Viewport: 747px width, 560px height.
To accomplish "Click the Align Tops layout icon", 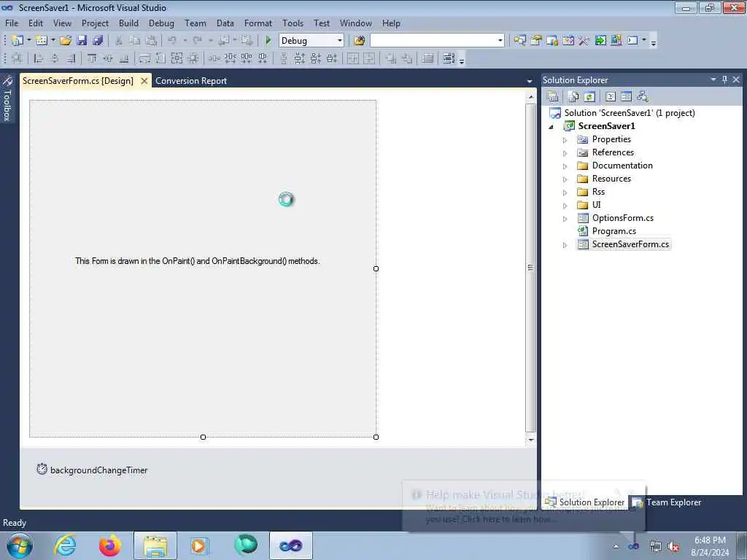I will (92, 58).
